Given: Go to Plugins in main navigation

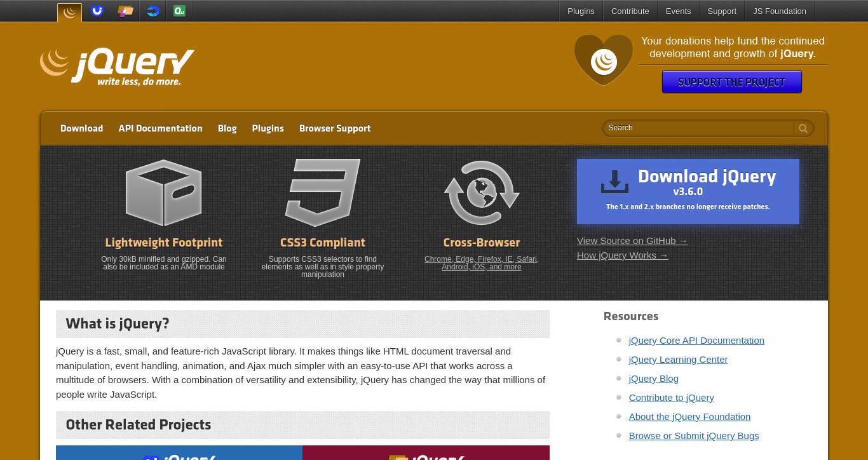Looking at the screenshot, I should pos(268,128).
